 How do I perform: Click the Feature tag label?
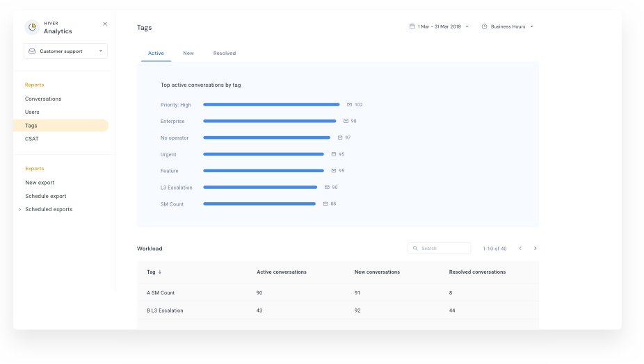(x=169, y=171)
